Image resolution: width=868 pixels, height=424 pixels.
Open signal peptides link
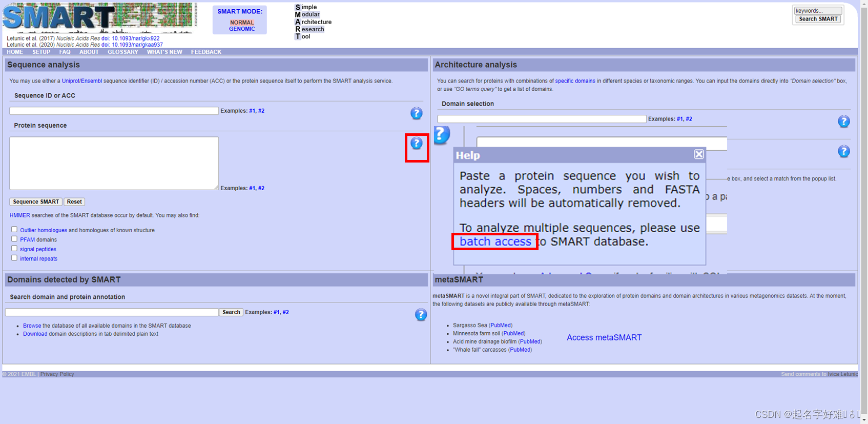38,249
